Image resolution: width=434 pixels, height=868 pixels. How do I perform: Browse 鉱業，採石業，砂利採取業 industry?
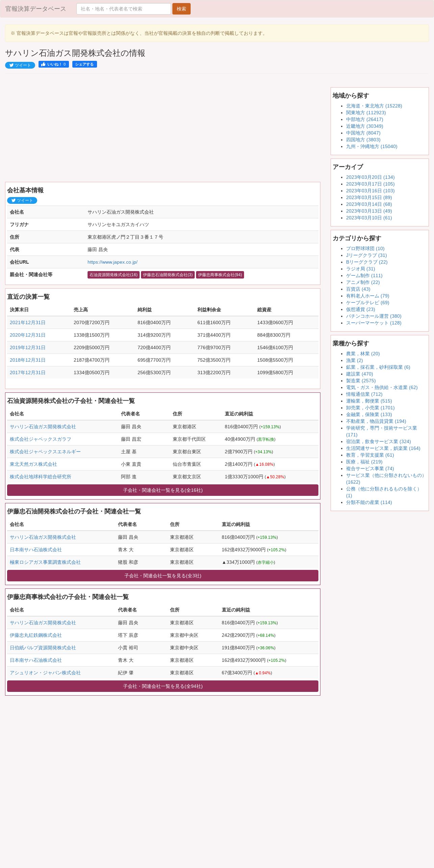click(x=378, y=367)
